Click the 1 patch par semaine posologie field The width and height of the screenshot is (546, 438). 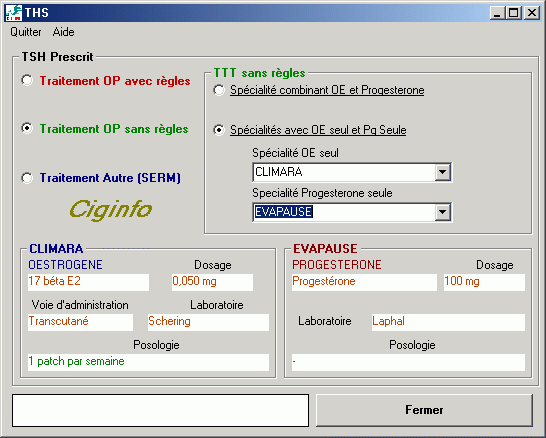click(148, 362)
